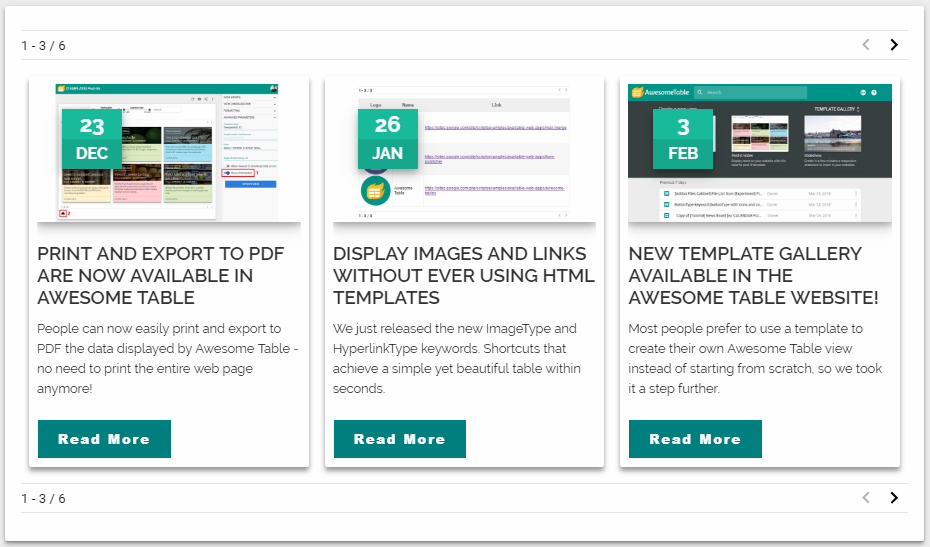Open the Display Images and Links thumbnail
Viewport: 930px width, 547px height.
[x=464, y=152]
